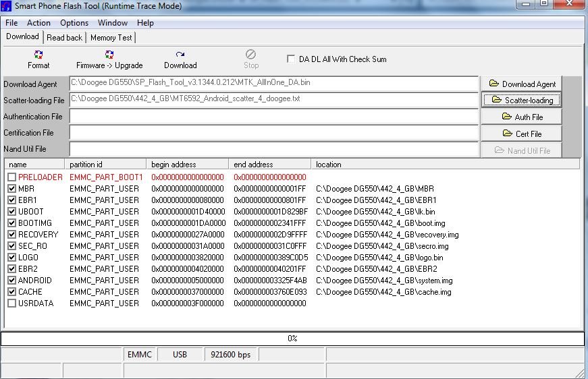Screen dimensions: 588x379
Task: Uncheck the CACHE partition checkbox
Action: pyautogui.click(x=11, y=292)
